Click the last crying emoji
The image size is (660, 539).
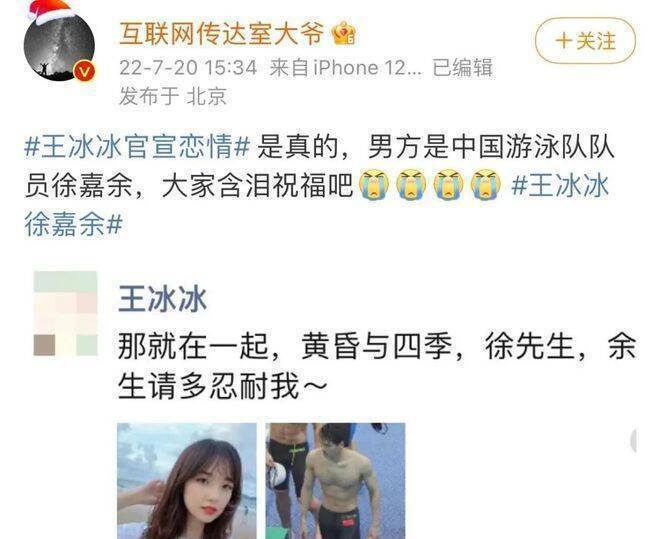pos(486,185)
